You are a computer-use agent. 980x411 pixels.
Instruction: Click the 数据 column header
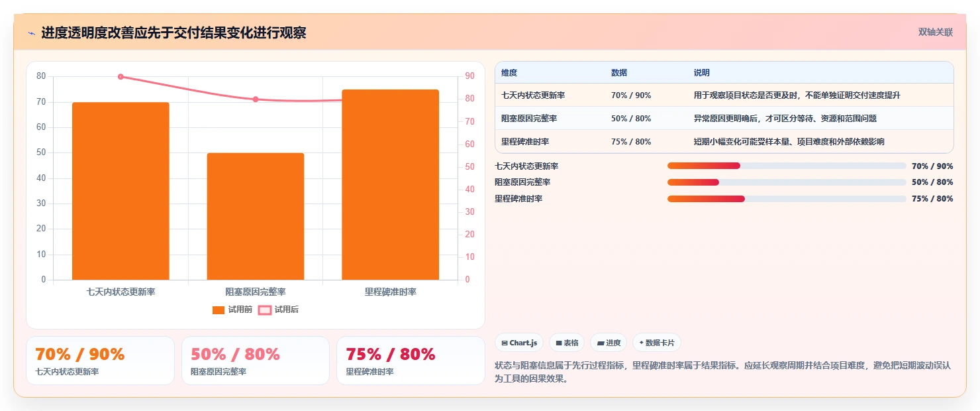click(x=619, y=73)
